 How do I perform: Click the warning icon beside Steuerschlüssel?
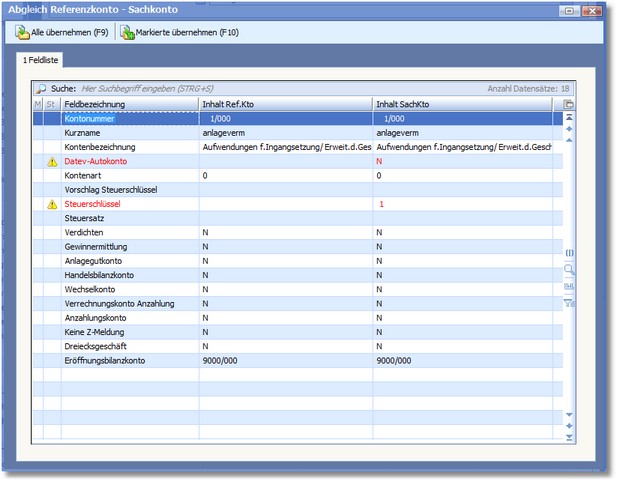click(51, 204)
